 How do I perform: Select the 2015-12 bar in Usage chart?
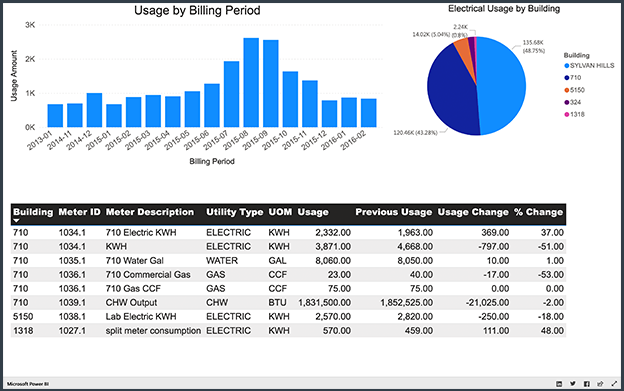click(x=330, y=114)
